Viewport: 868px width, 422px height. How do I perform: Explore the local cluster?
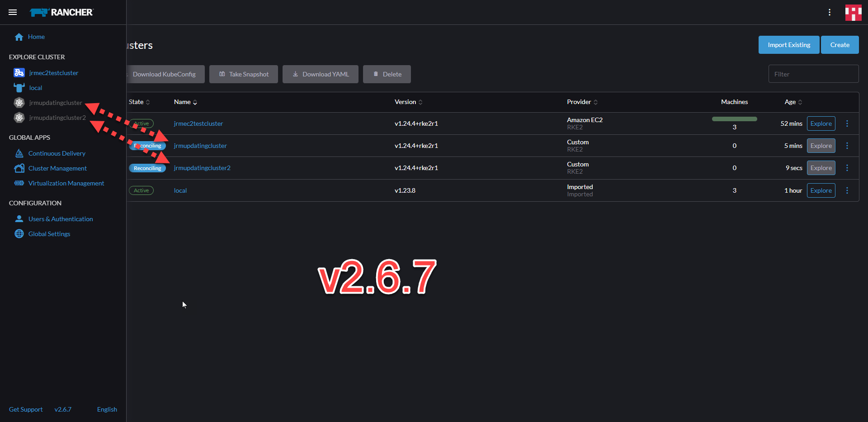821,190
